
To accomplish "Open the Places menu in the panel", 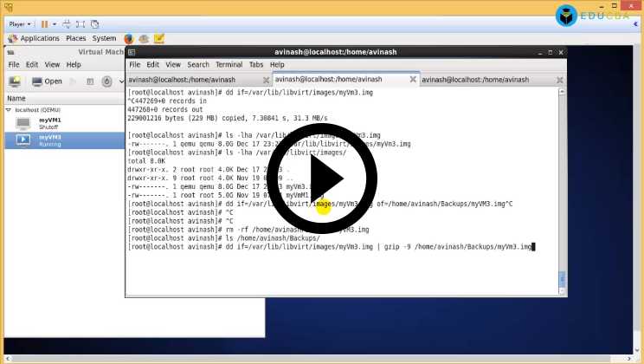I will coord(76,38).
